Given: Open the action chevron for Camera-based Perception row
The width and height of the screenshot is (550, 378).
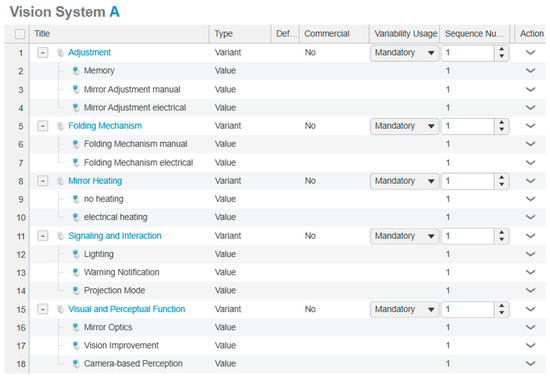Looking at the screenshot, I should pos(531,364).
